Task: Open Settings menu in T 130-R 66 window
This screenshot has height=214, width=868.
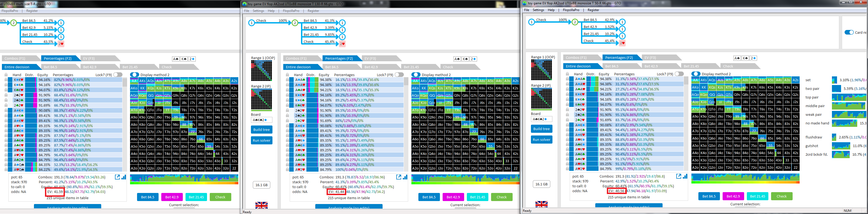Action: pos(258,11)
